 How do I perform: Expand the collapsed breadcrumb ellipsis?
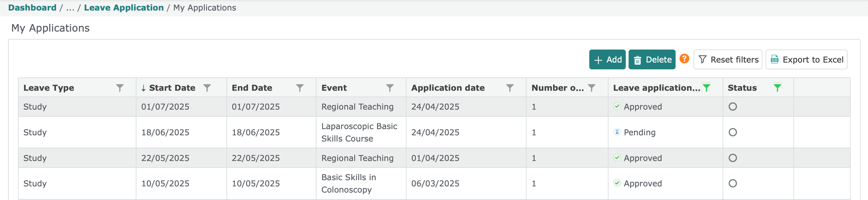(70, 8)
